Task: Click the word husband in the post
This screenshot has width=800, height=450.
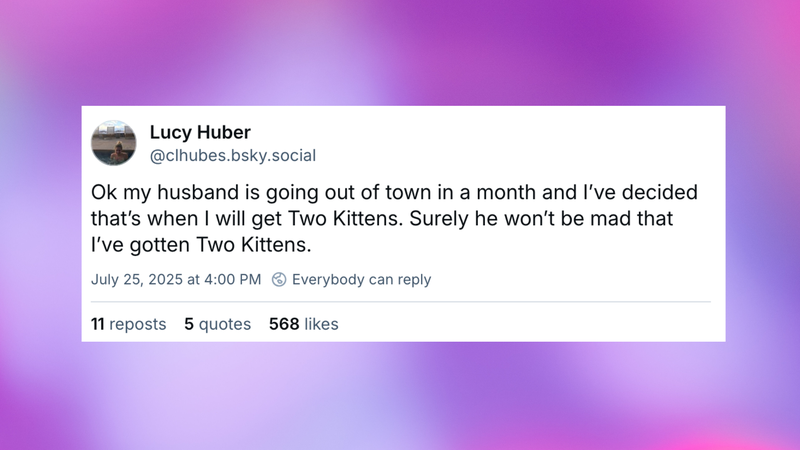Action: click(189, 191)
